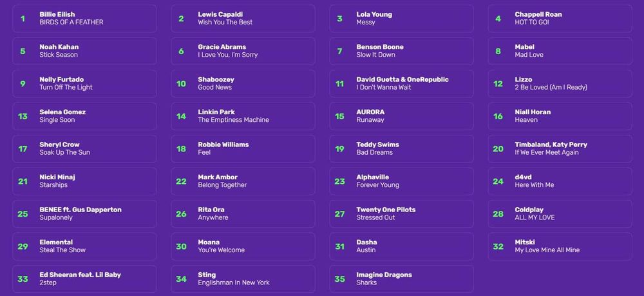Select Lewis Capaldi Wish You The Best
Image resolution: width=644 pixels, height=296 pixels.
(243, 19)
